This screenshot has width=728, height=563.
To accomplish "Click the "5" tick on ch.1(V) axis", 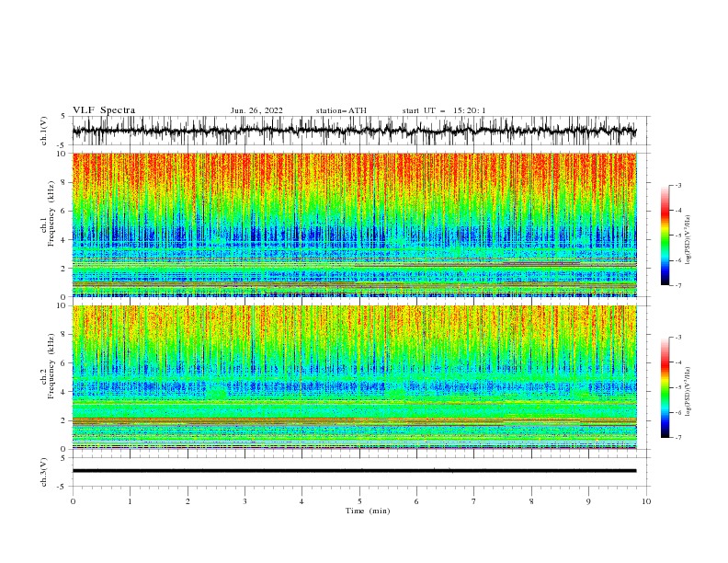I will [x=63, y=117].
